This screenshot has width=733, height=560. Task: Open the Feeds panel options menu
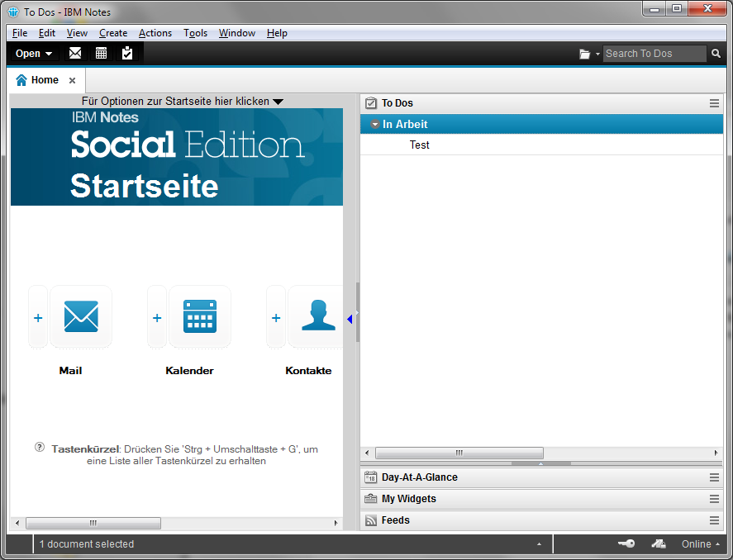coord(712,520)
